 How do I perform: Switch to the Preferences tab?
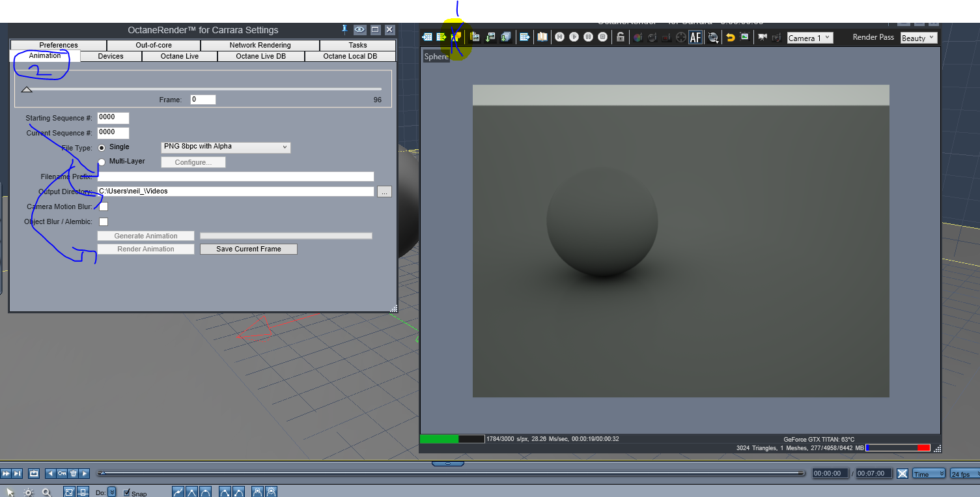coord(59,45)
